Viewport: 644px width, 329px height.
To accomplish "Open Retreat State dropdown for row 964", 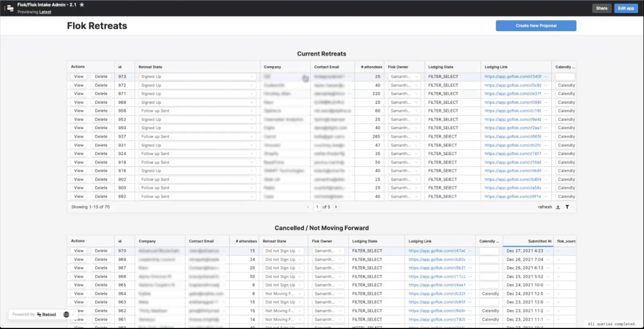I will (x=283, y=293).
